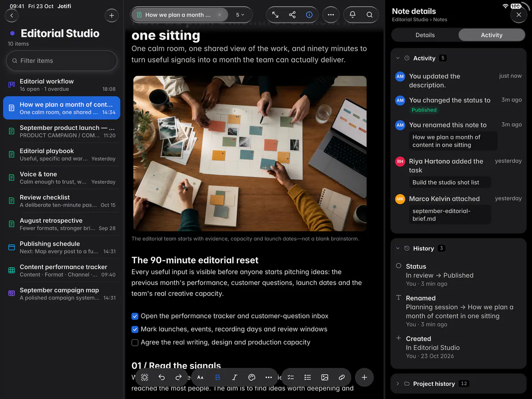
Task: Open Review checklist note
Action: (x=62, y=201)
